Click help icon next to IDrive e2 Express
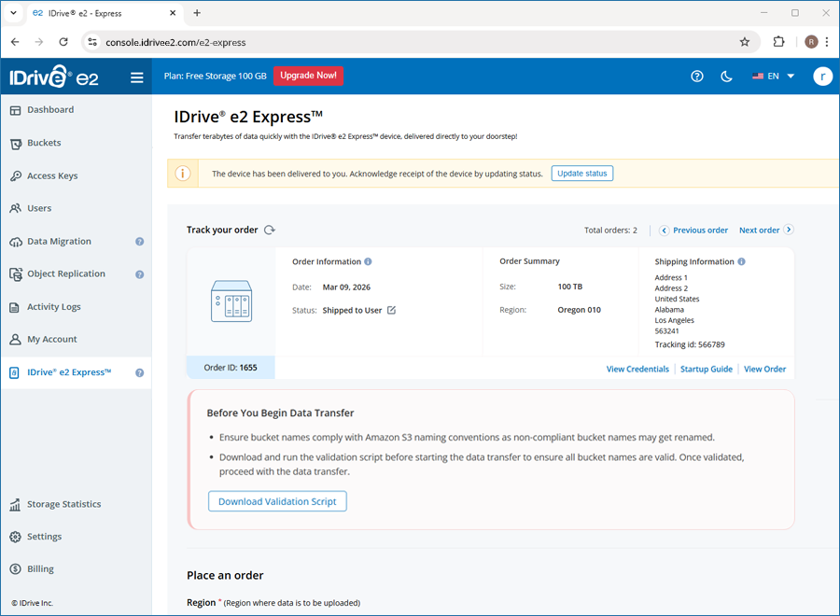The image size is (840, 616). (139, 372)
